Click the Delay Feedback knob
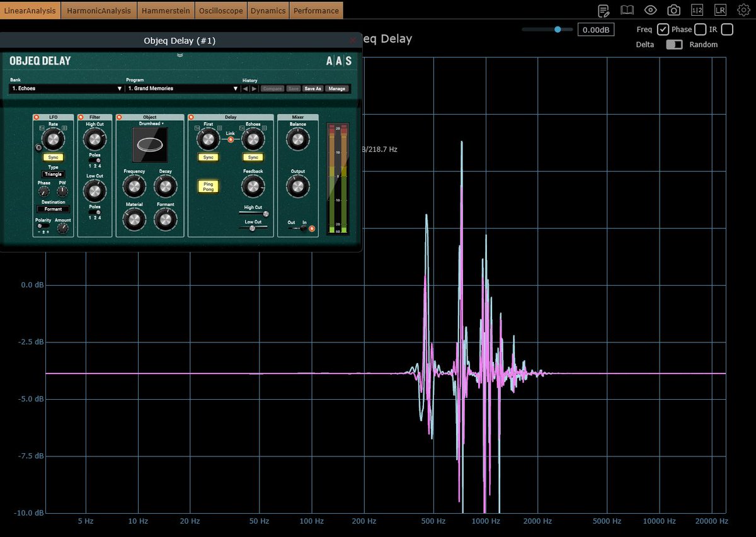 tap(253, 186)
